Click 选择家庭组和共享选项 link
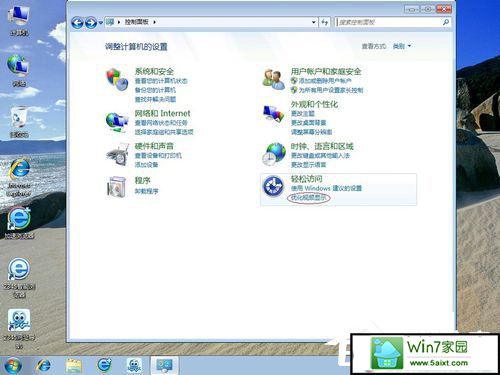This screenshot has width=500, height=375. click(x=164, y=132)
